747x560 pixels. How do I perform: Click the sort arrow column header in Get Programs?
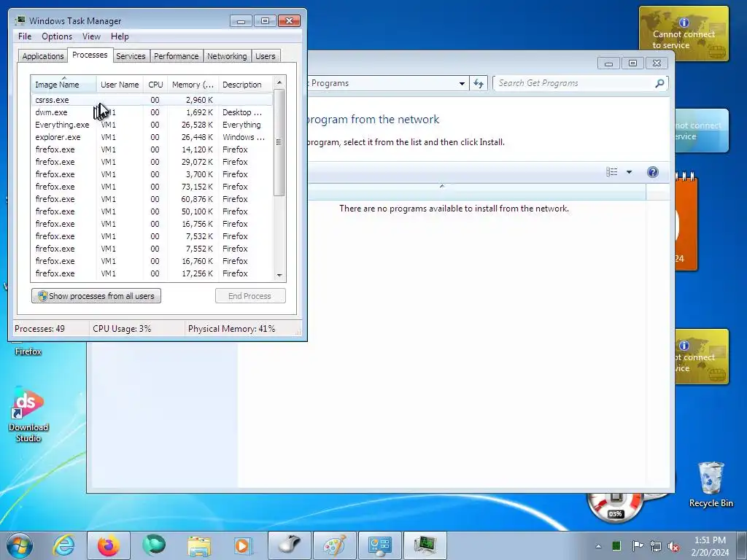tap(476, 192)
